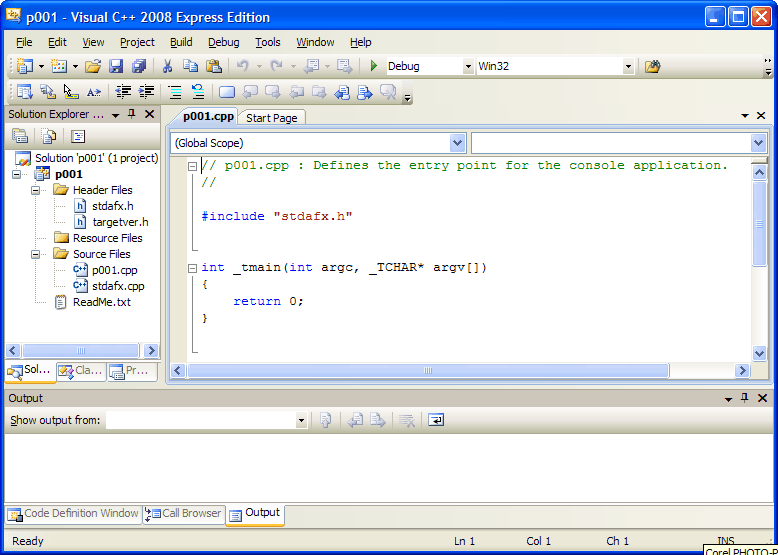
Task: Click the Increase Indent icon
Action: (x=146, y=92)
